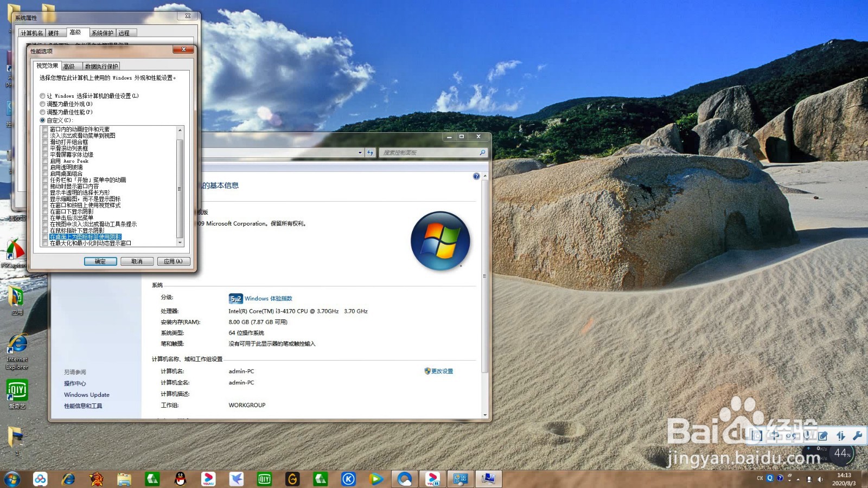Select 'Let Windows choose best settings' radio
Image resolution: width=868 pixels, height=488 pixels.
[42, 96]
